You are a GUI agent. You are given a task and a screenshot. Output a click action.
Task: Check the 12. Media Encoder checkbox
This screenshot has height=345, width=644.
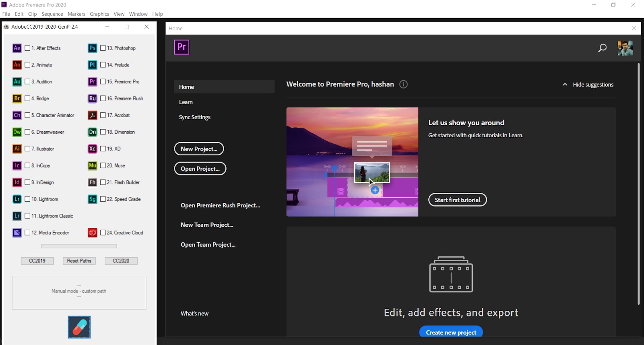point(27,233)
